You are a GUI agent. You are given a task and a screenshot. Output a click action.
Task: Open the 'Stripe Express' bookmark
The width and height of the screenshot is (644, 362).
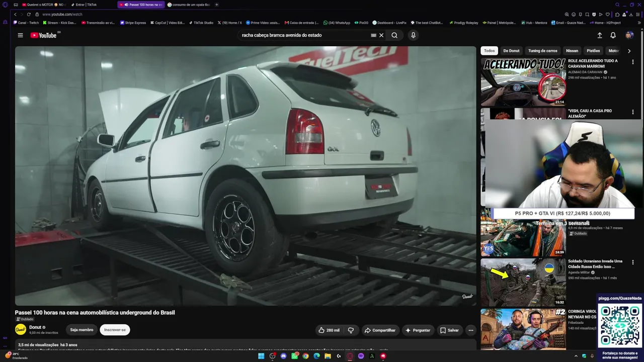(x=133, y=23)
